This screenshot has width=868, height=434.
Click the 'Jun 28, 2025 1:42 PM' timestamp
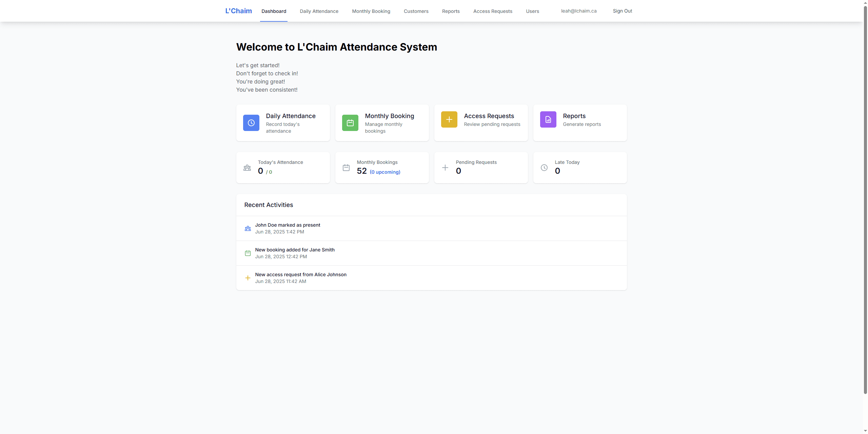279,232
